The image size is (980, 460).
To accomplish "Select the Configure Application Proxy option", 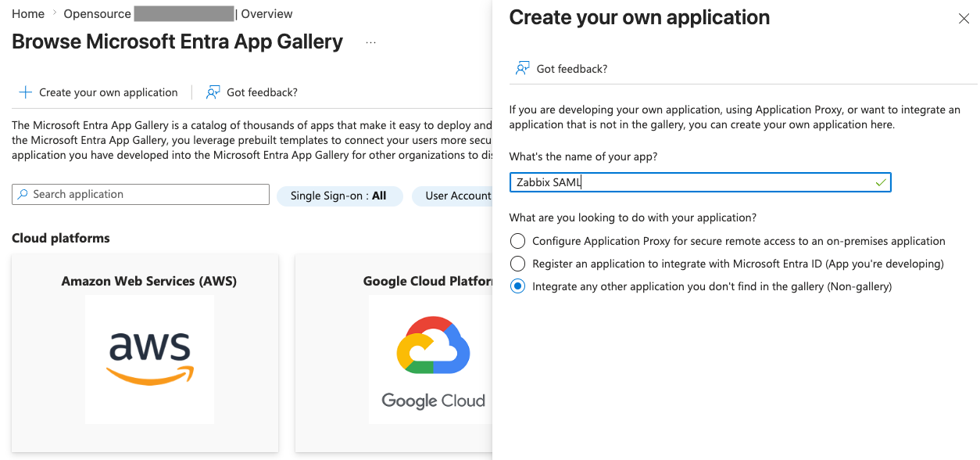I will pyautogui.click(x=517, y=241).
